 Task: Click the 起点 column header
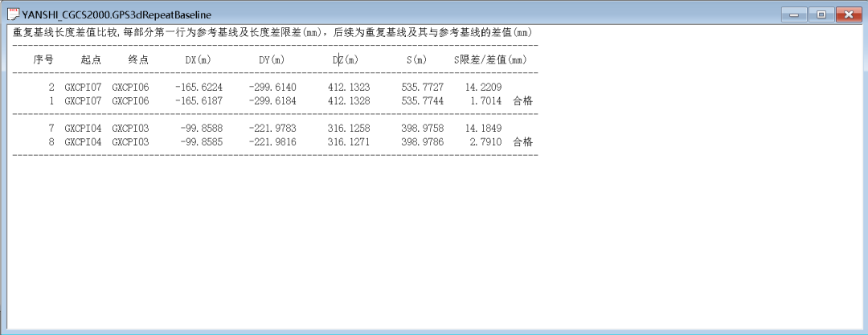pyautogui.click(x=91, y=59)
